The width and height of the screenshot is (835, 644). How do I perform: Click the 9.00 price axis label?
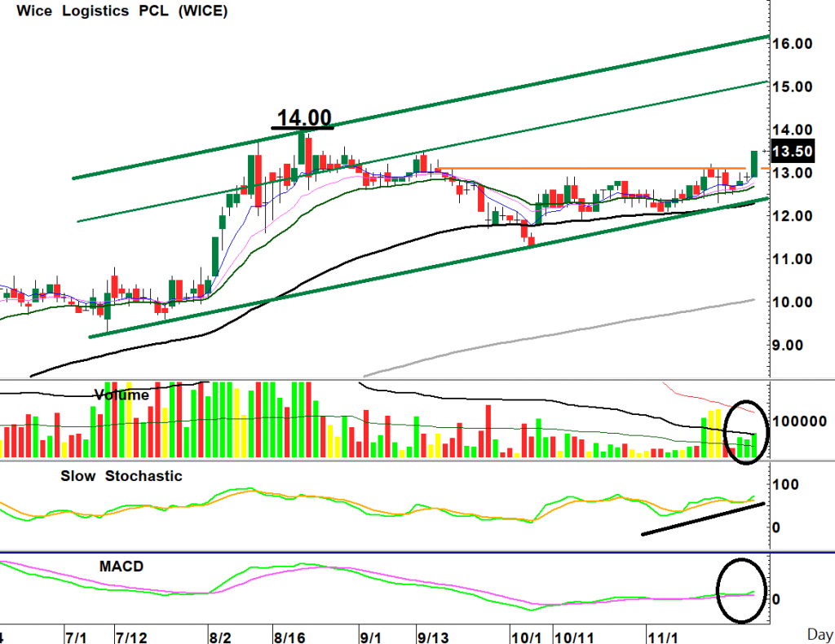(788, 346)
